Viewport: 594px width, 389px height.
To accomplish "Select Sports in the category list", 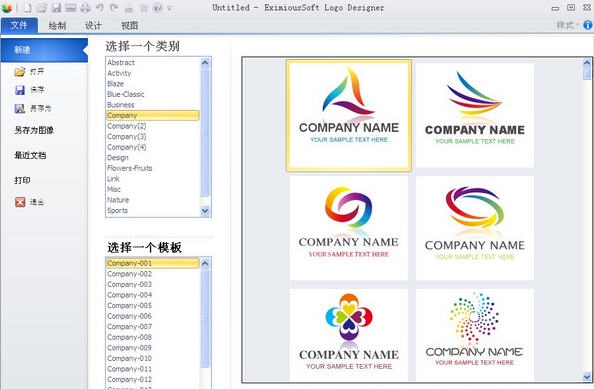I will (x=153, y=211).
